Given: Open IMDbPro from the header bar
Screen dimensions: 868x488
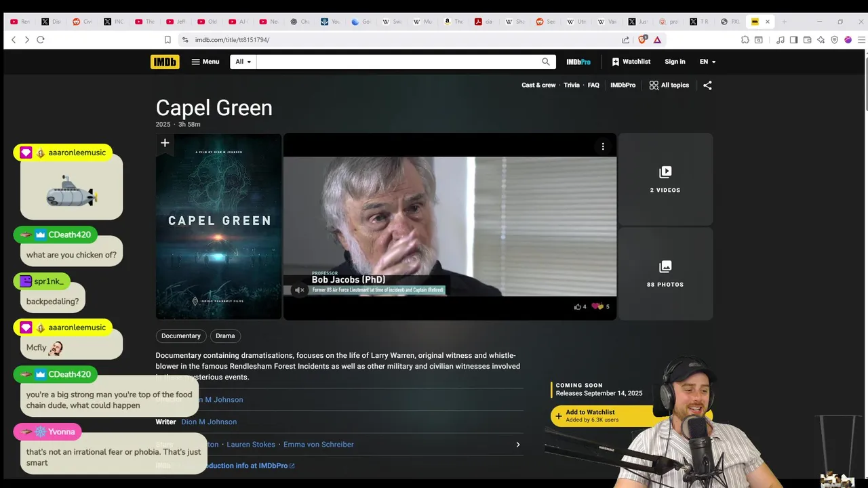Looking at the screenshot, I should pos(578,62).
